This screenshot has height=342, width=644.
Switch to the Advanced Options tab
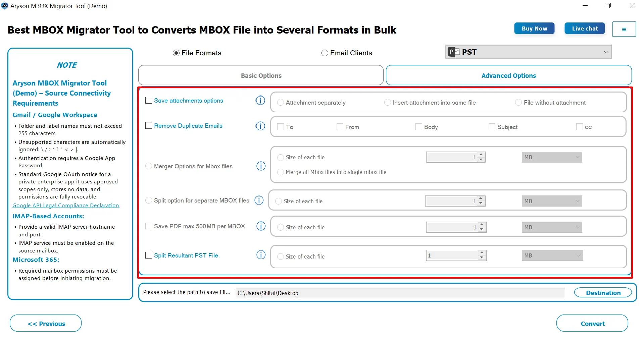pyautogui.click(x=508, y=75)
